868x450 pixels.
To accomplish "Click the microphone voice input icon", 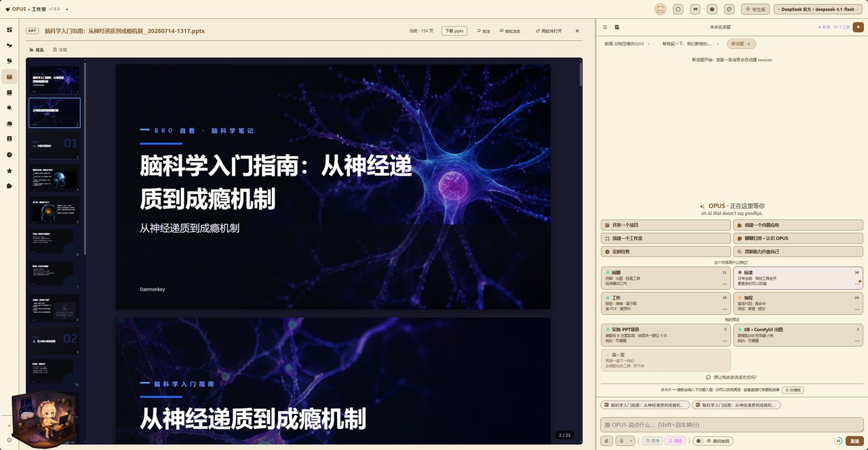I will click(x=622, y=440).
